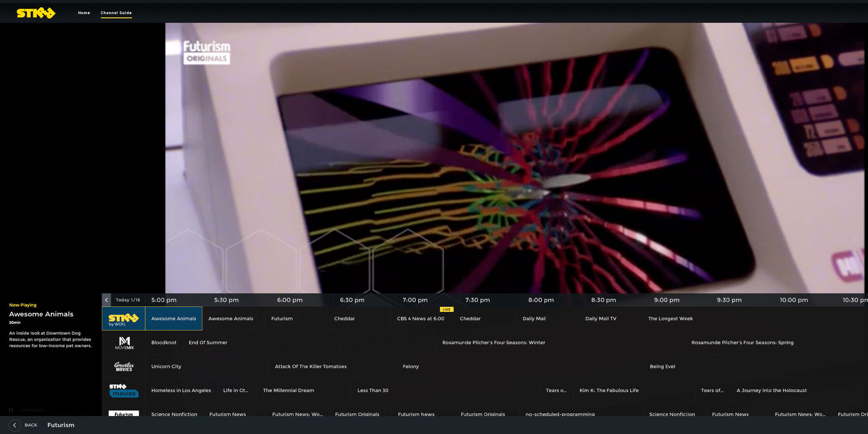868x434 pixels.
Task: Select Rosamunde Pilcher's Four Seasons: Winter
Action: coord(560,343)
